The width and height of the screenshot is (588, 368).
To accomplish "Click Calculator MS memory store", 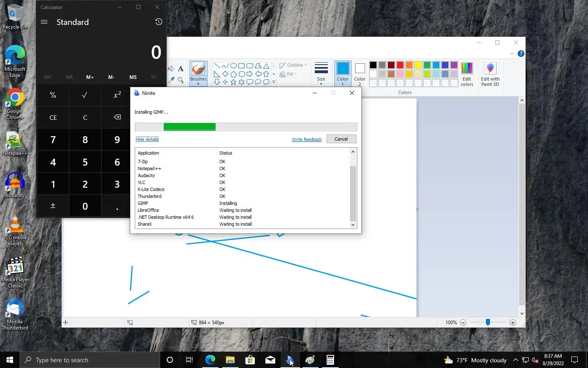I will (x=133, y=77).
